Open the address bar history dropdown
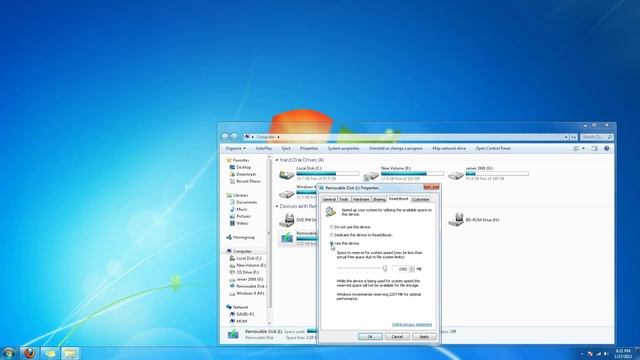This screenshot has height=360, width=640. point(566,137)
